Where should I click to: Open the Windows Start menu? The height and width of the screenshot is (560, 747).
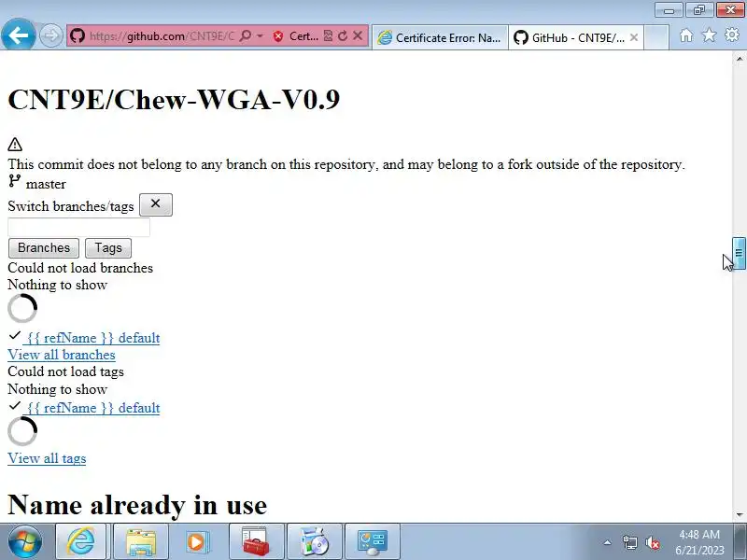pyautogui.click(x=25, y=541)
